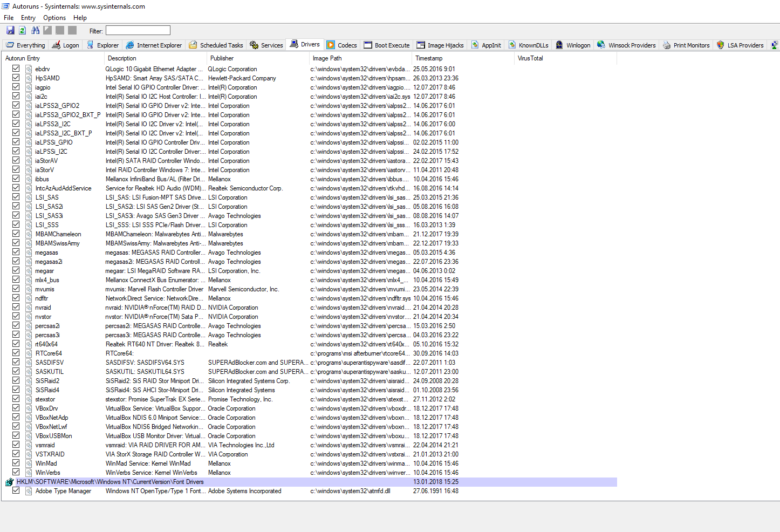The width and height of the screenshot is (780, 532).
Task: Click the Image Hijacks tab icon
Action: tap(421, 45)
